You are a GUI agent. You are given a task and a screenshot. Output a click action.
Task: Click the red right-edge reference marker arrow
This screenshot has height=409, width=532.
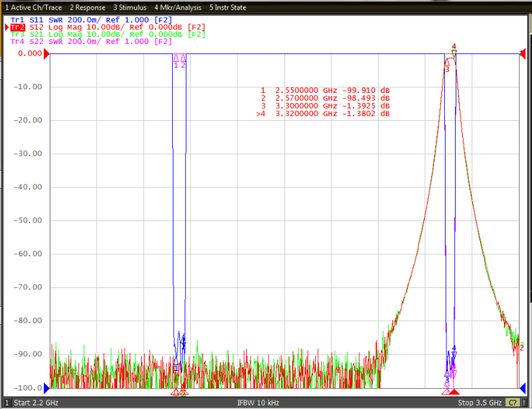click(x=523, y=53)
